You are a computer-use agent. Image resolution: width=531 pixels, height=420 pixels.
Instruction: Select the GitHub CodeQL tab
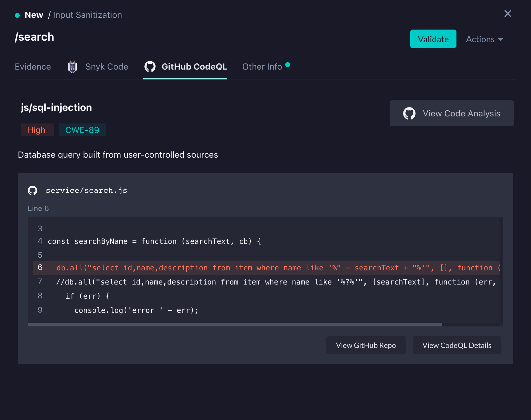[194, 67]
